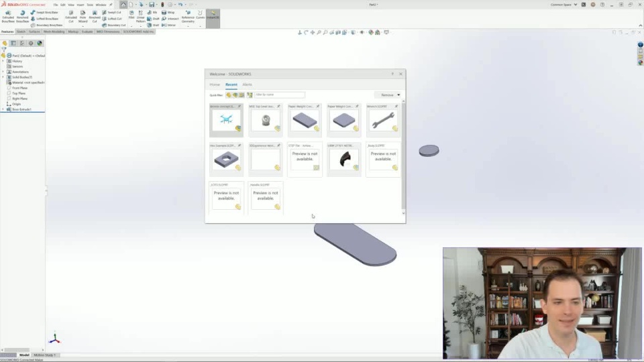Select the Revolved Cut tool
644x362 pixels.
[x=95, y=16]
